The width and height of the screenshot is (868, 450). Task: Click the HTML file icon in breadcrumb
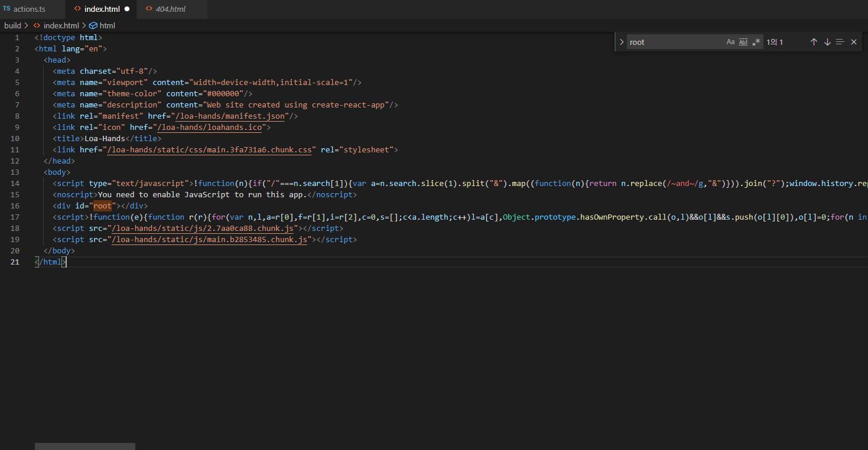[x=37, y=25]
